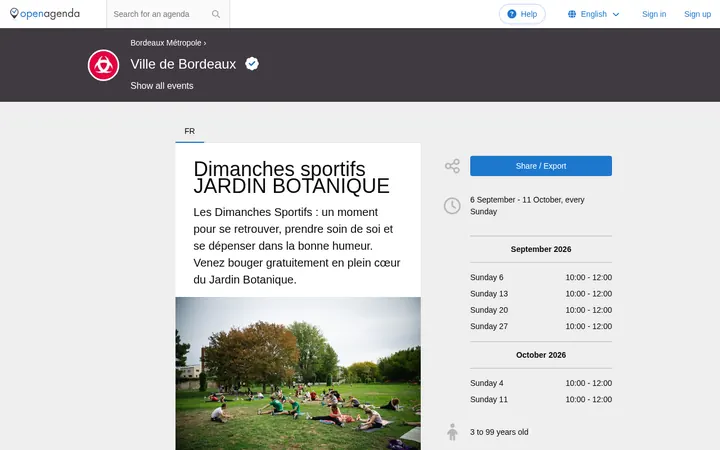720x450 pixels.
Task: Click the globe language icon
Action: coord(572,14)
